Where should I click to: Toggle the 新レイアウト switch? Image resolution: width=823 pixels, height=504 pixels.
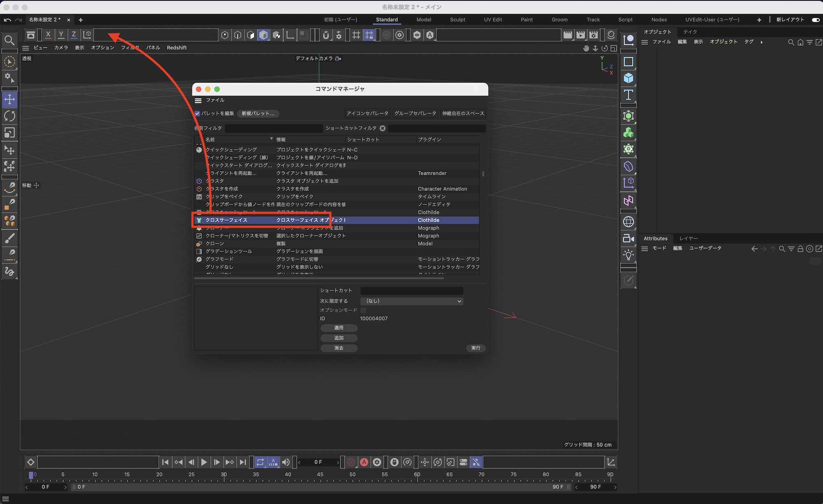(x=815, y=20)
